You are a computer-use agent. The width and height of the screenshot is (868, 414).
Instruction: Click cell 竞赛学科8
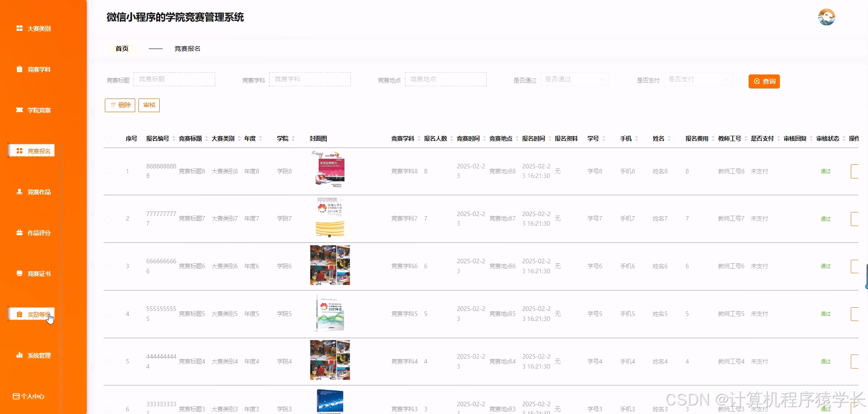(x=404, y=171)
